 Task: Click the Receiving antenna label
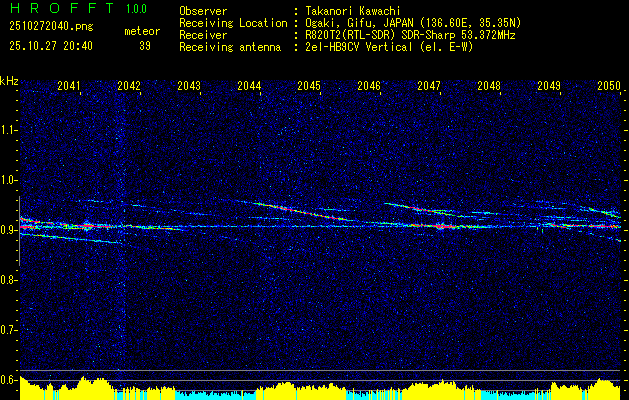click(230, 47)
